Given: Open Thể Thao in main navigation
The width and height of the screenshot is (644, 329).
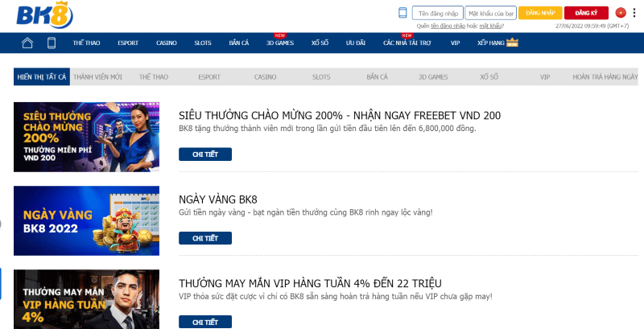Looking at the screenshot, I should click(x=86, y=43).
